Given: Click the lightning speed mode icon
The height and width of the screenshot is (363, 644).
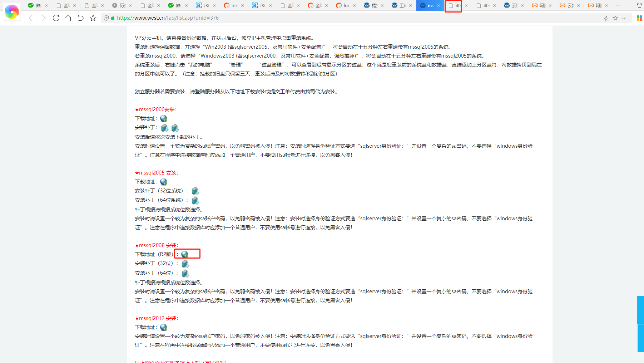Looking at the screenshot, I should [x=606, y=18].
